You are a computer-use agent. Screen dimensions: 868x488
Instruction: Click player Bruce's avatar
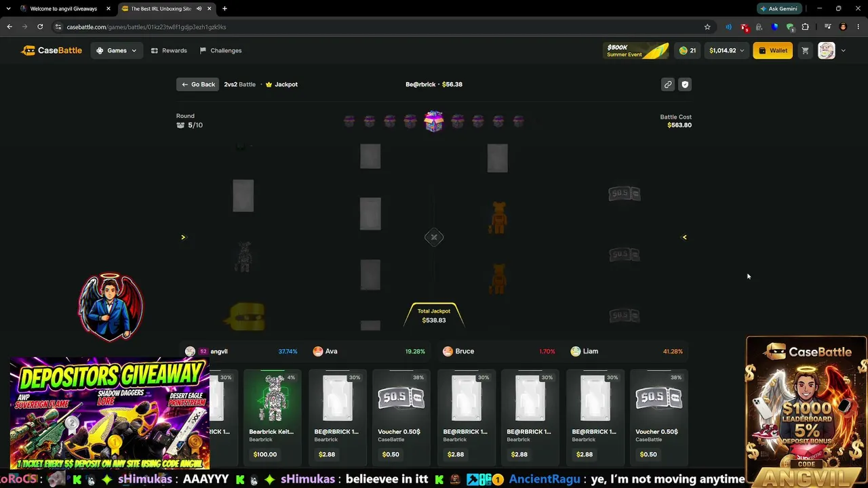pos(448,351)
